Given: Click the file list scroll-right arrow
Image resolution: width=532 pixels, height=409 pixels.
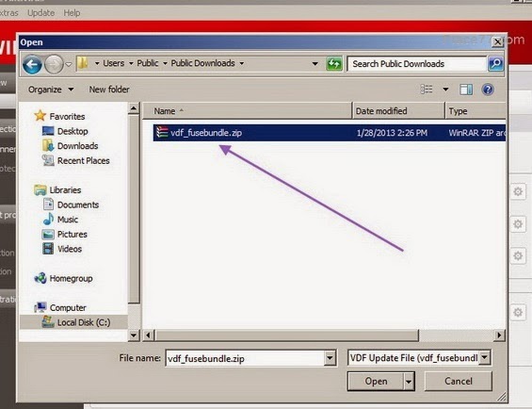Looking at the screenshot, I should pyautogui.click(x=499, y=335).
